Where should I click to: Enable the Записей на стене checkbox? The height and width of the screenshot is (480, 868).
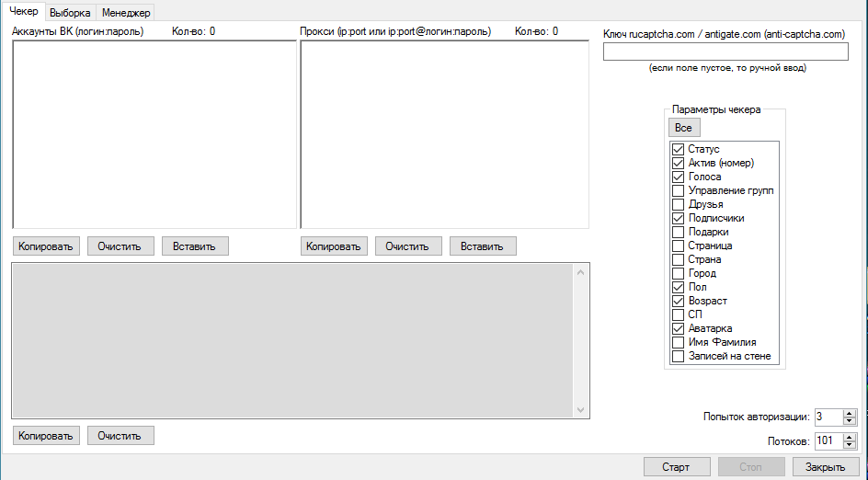(679, 356)
